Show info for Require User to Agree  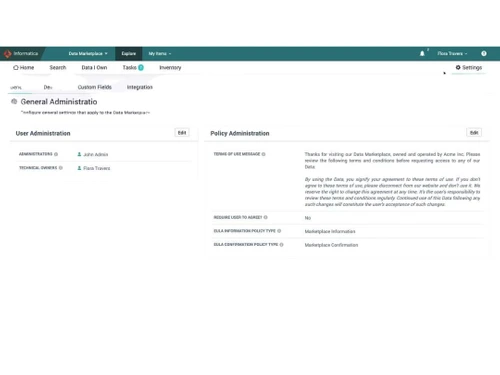pyautogui.click(x=266, y=217)
